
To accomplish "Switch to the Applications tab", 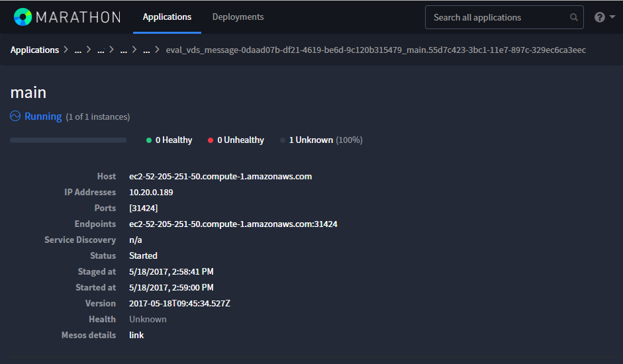I will click(167, 17).
